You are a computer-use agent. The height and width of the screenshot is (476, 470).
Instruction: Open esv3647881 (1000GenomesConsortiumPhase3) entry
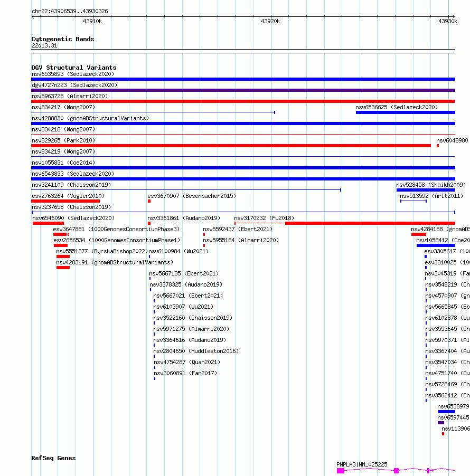click(x=116, y=229)
